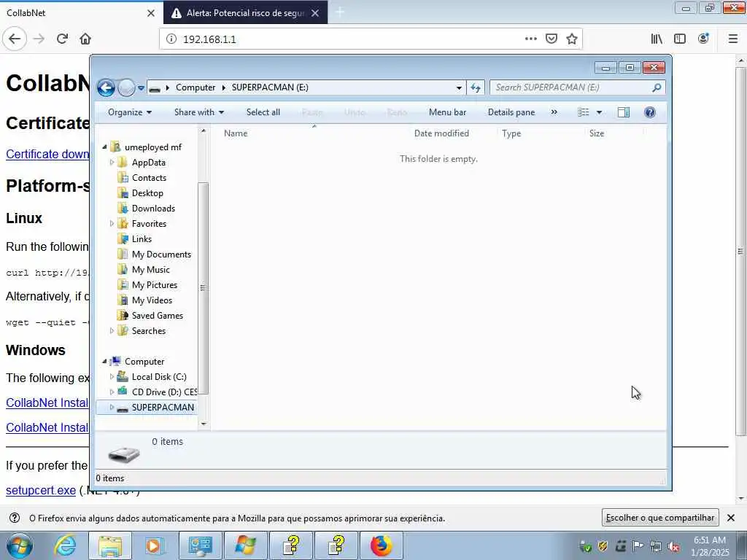
Task: Click Computer in the address breadcrumb
Action: (196, 87)
